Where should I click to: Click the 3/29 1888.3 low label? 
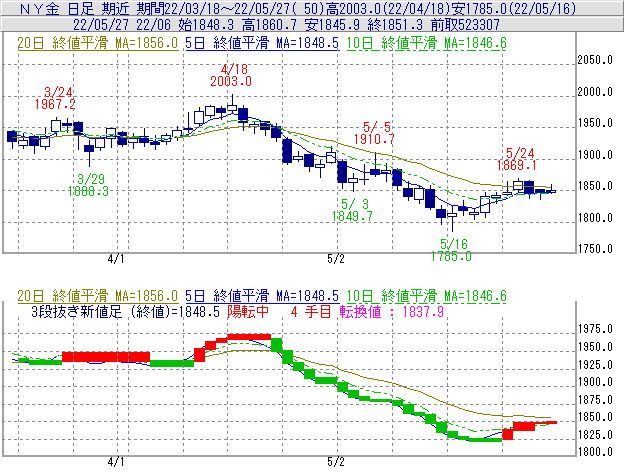coord(88,185)
